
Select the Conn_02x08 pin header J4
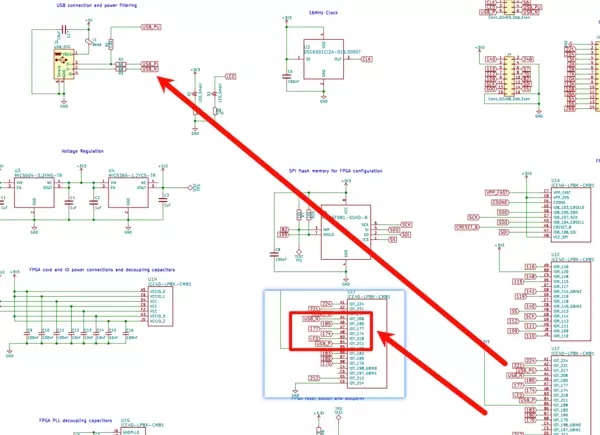[x=506, y=77]
